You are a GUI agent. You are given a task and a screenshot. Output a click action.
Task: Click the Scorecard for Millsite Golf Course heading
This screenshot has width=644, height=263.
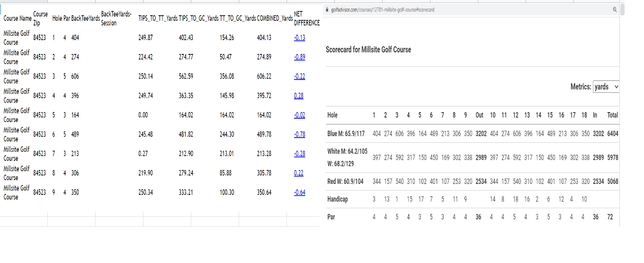(x=368, y=50)
